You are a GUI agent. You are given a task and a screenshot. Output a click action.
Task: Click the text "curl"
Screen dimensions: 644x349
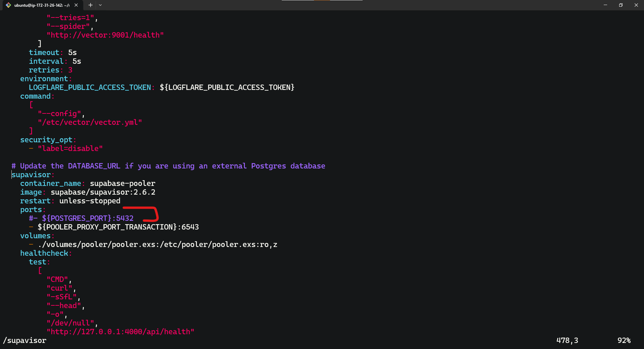pyautogui.click(x=59, y=288)
